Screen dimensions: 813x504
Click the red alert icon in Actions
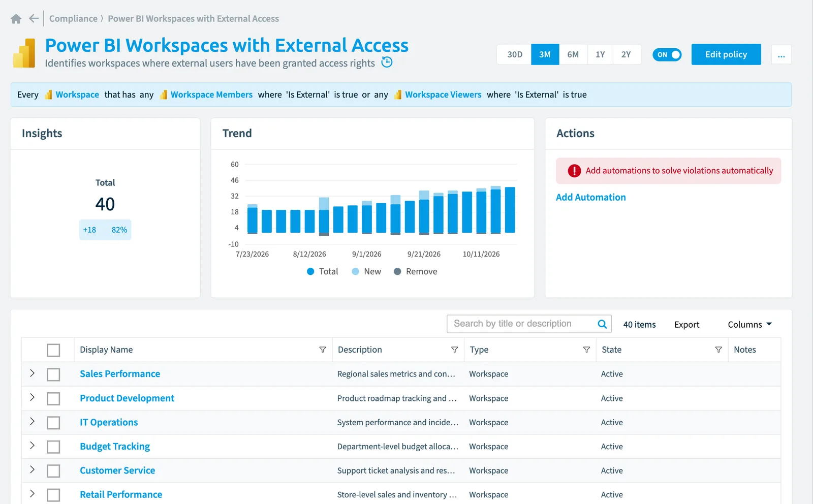click(574, 171)
